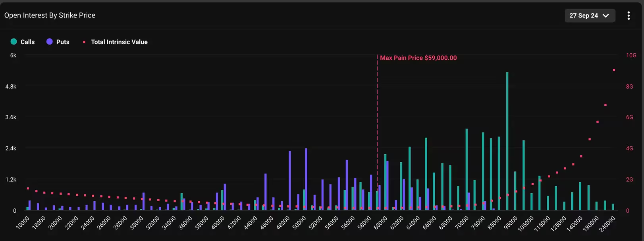Toggle the Puts series label
Image resolution: width=644 pixels, height=241 pixels.
pos(63,42)
